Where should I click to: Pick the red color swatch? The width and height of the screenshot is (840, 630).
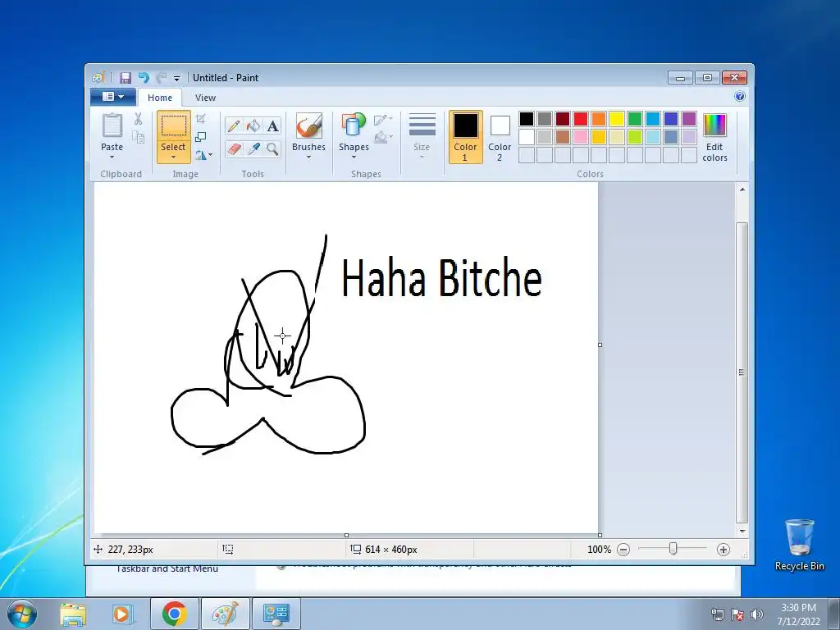click(581, 119)
